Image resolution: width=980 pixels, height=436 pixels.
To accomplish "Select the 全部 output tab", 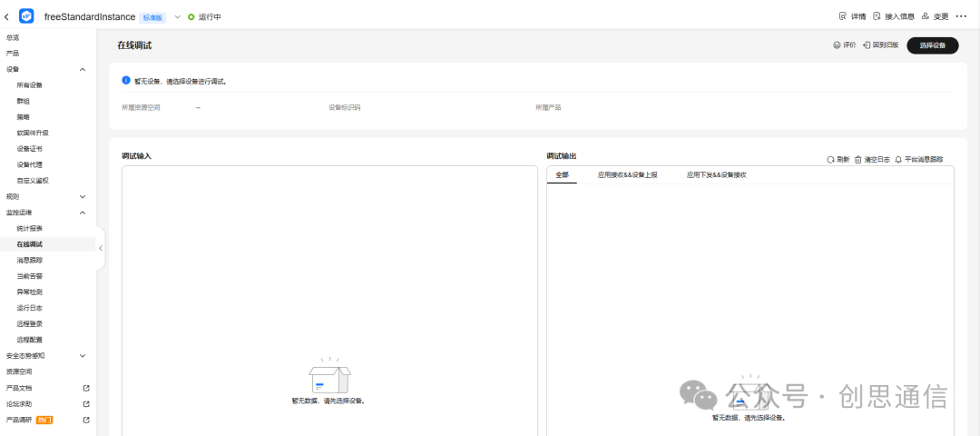I will point(562,175).
